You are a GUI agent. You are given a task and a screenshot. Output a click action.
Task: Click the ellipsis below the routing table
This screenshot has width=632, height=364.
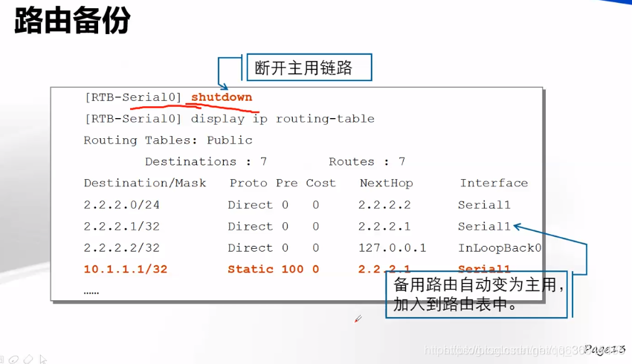(91, 293)
